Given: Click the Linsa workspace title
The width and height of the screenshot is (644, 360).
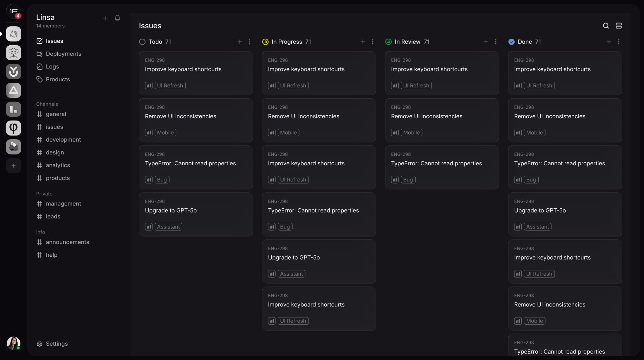Looking at the screenshot, I should tap(45, 17).
